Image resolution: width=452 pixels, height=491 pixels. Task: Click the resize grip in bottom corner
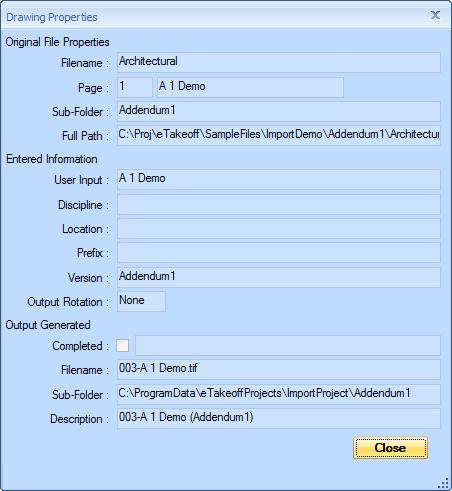(443, 483)
